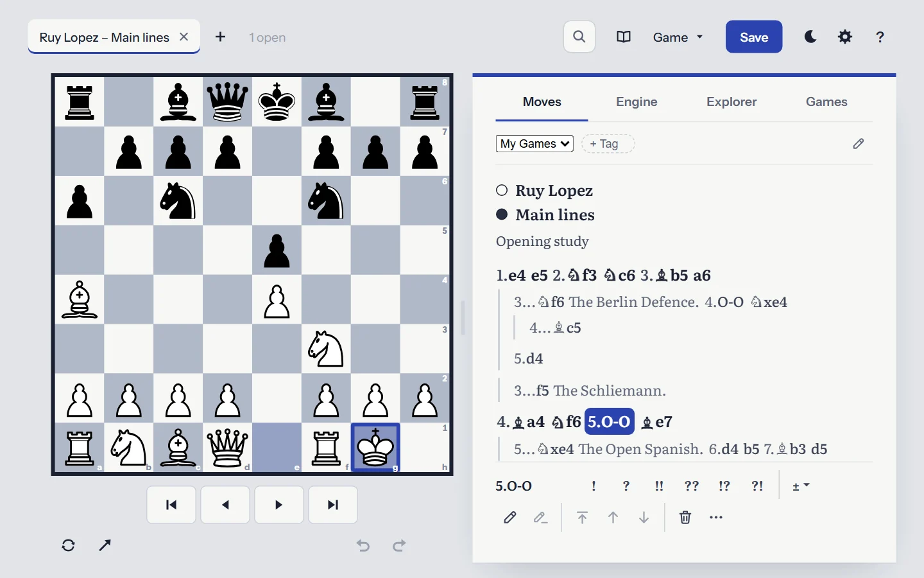Edit study details pencil icon
This screenshot has height=578, width=924.
(859, 143)
